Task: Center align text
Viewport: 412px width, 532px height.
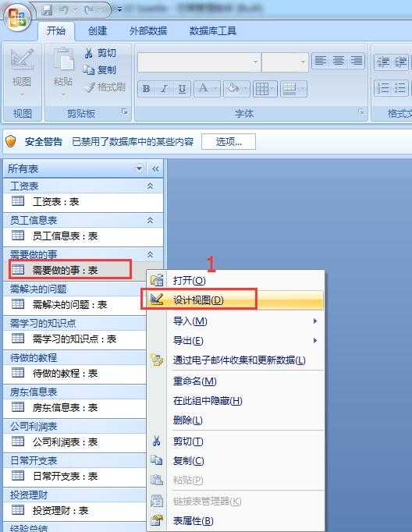Action: [x=339, y=61]
